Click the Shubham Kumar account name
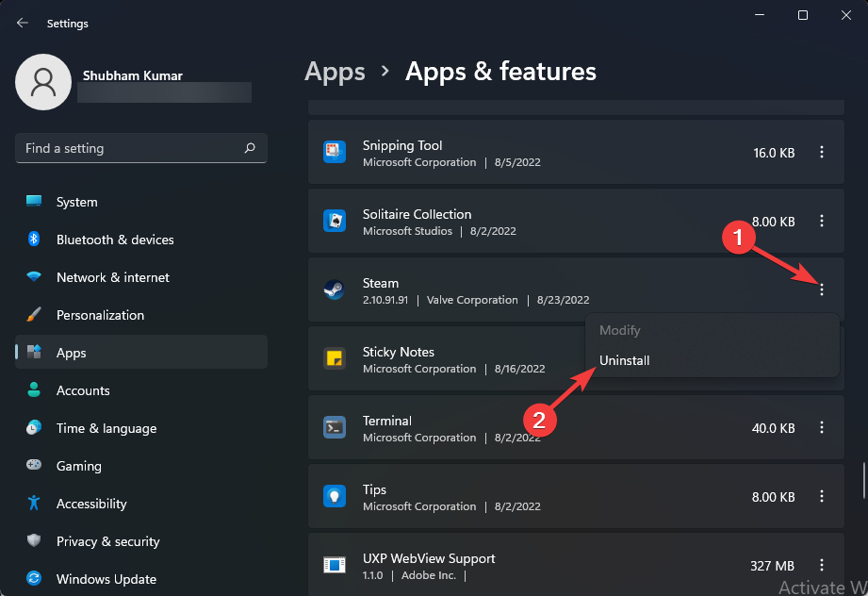The width and height of the screenshot is (868, 596). pos(132,75)
